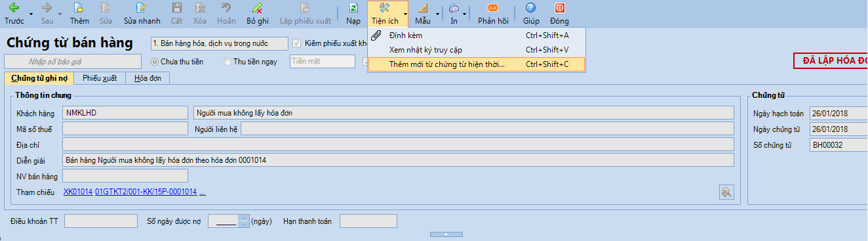Choose Xem nhật ký truy cập

coord(476,49)
